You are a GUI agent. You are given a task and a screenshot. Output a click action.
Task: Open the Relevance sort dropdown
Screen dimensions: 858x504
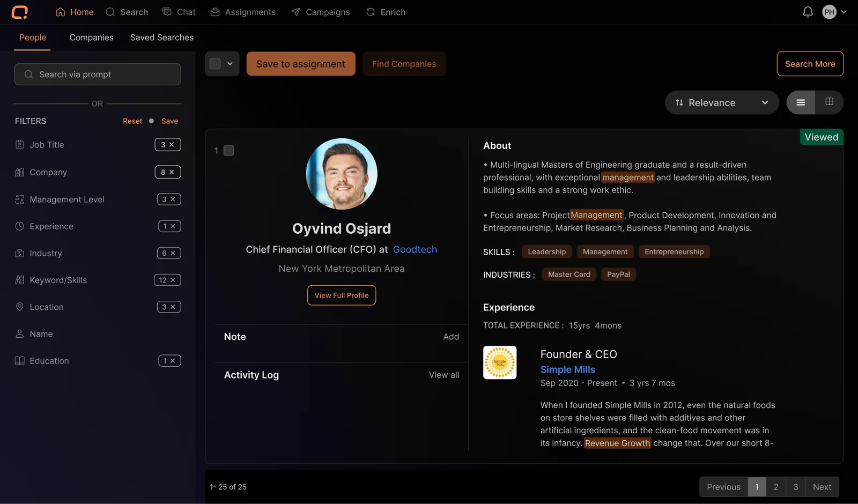tap(722, 102)
